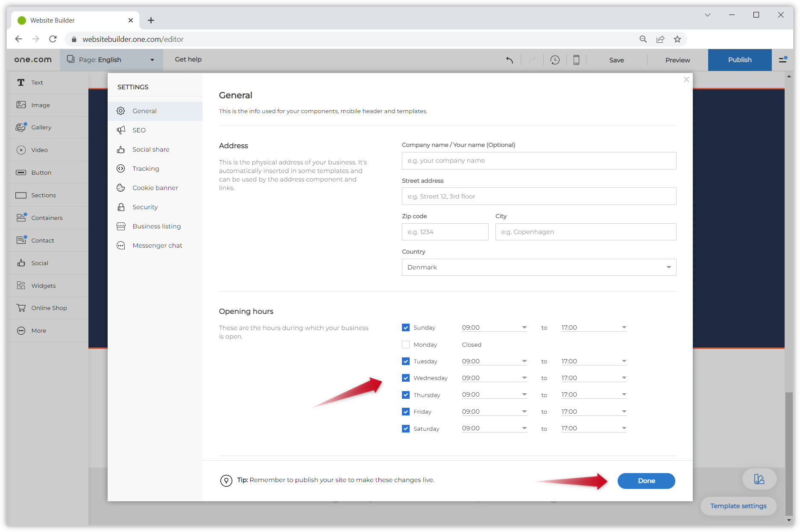The image size is (800, 532).
Task: Click the Publish button
Action: (739, 60)
